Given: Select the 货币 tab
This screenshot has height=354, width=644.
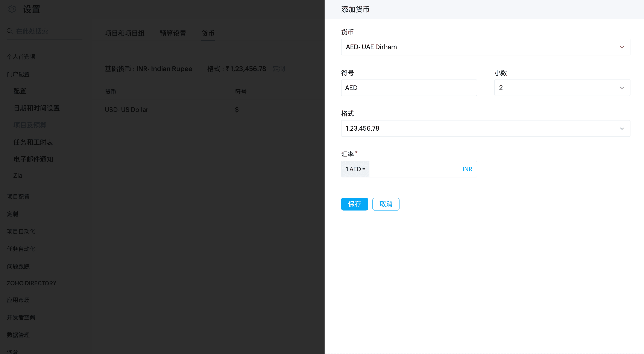Looking at the screenshot, I should [x=208, y=33].
